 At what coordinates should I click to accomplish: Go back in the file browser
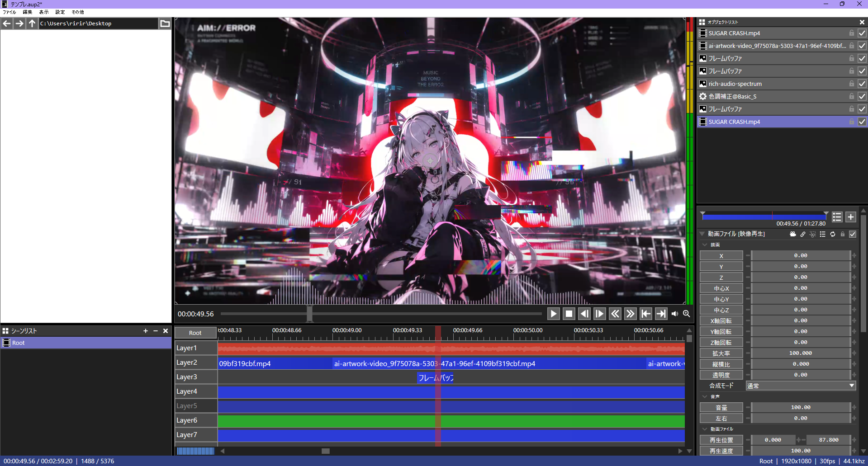click(7, 24)
